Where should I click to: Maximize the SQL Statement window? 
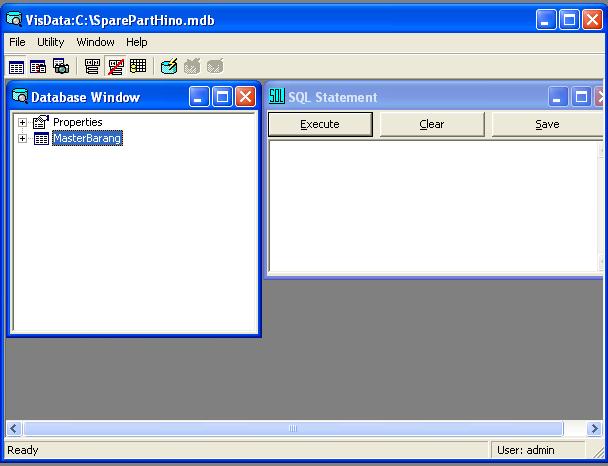581,97
